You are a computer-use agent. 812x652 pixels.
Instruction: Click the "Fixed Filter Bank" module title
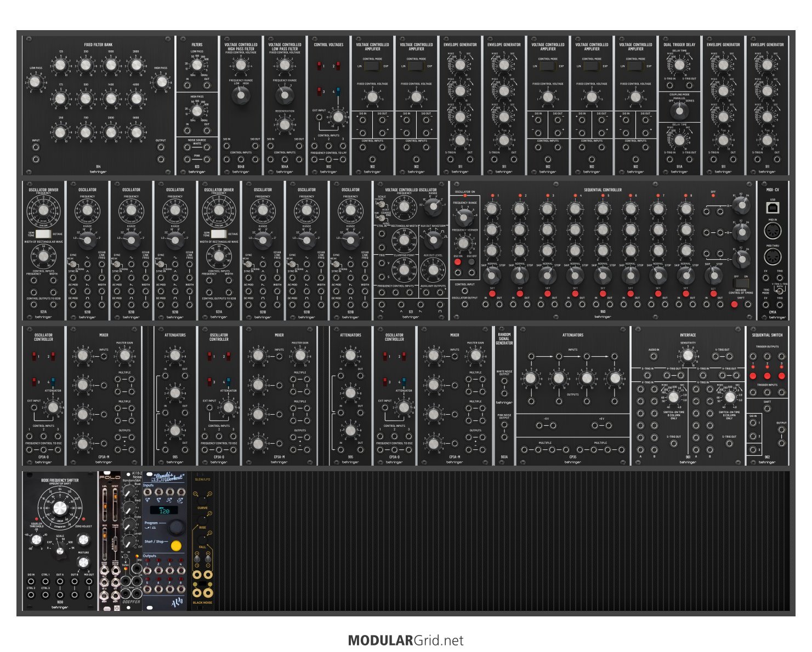(x=98, y=45)
